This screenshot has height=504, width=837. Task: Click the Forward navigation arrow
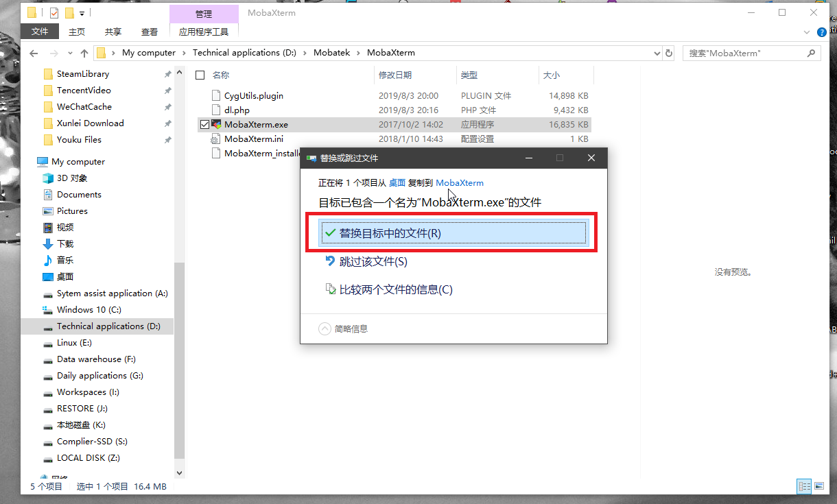pyautogui.click(x=54, y=53)
